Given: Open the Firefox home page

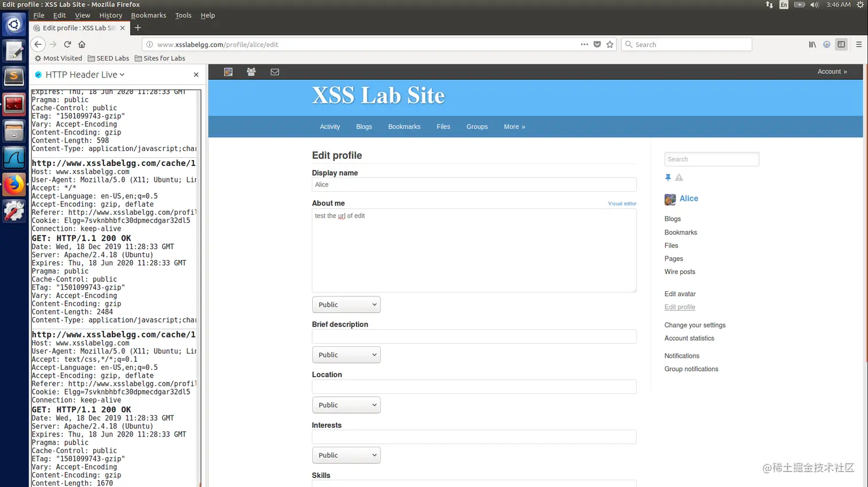Looking at the screenshot, I should 82,44.
